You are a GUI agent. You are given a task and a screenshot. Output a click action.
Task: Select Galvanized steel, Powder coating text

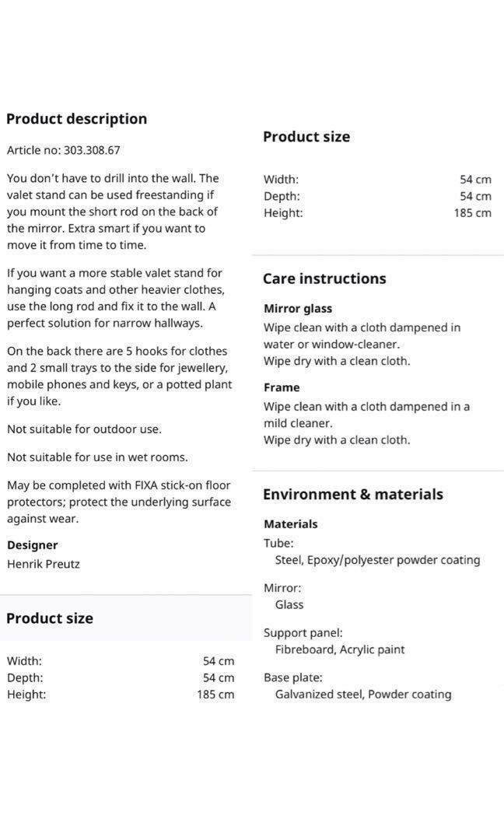pos(363,694)
